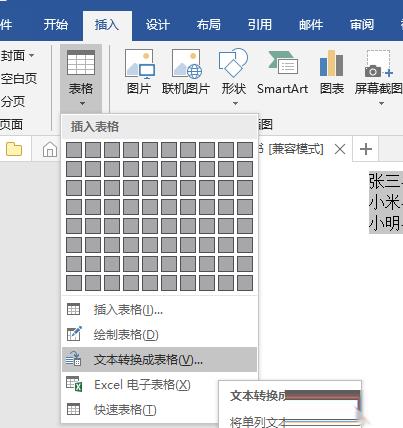Switch to the Mailings (邮件) ribbon tab
The width and height of the screenshot is (403, 428).
point(311,25)
